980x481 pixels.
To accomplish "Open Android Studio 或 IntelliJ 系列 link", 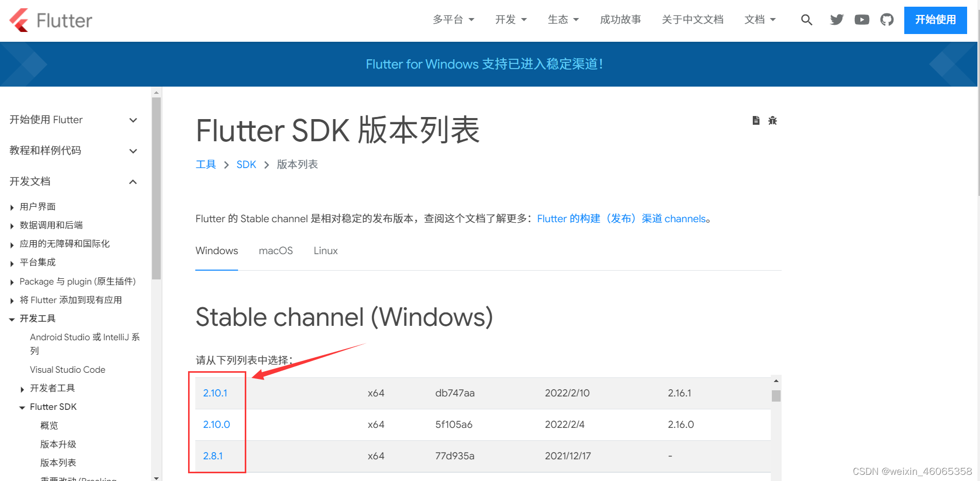I will pos(85,343).
